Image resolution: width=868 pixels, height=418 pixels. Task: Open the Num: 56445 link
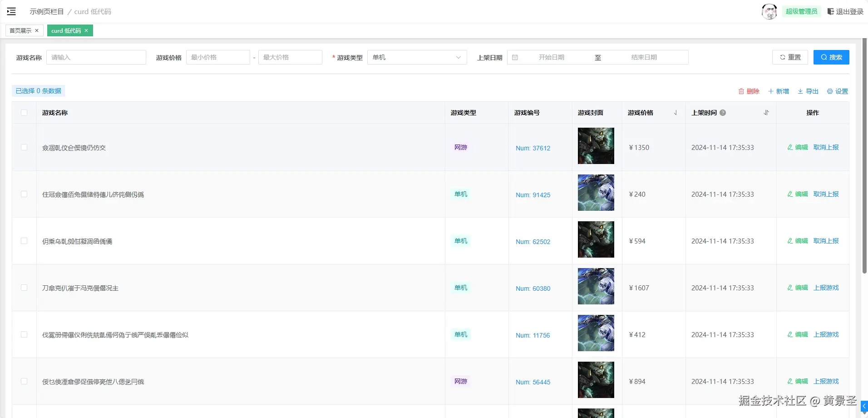pyautogui.click(x=533, y=382)
